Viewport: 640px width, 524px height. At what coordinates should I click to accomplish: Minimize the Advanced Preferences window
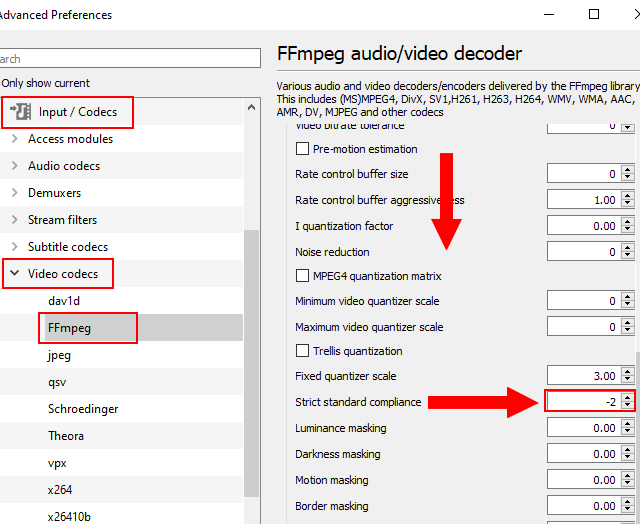click(x=549, y=14)
